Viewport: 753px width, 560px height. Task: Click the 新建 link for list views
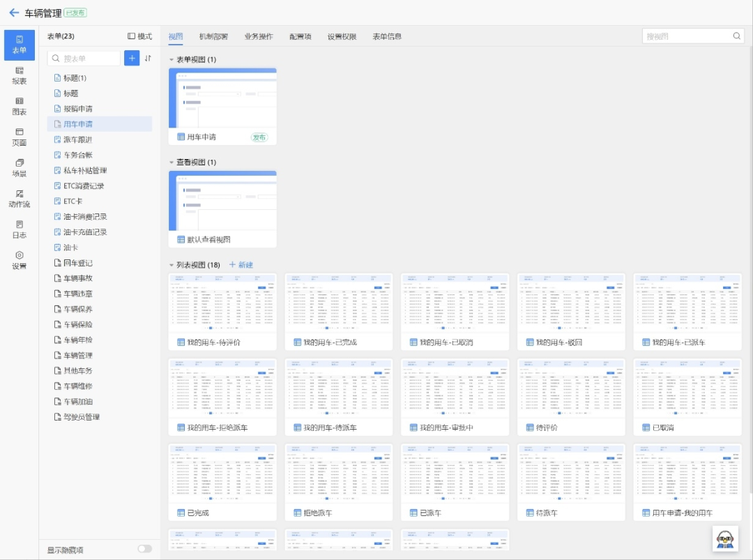241,265
